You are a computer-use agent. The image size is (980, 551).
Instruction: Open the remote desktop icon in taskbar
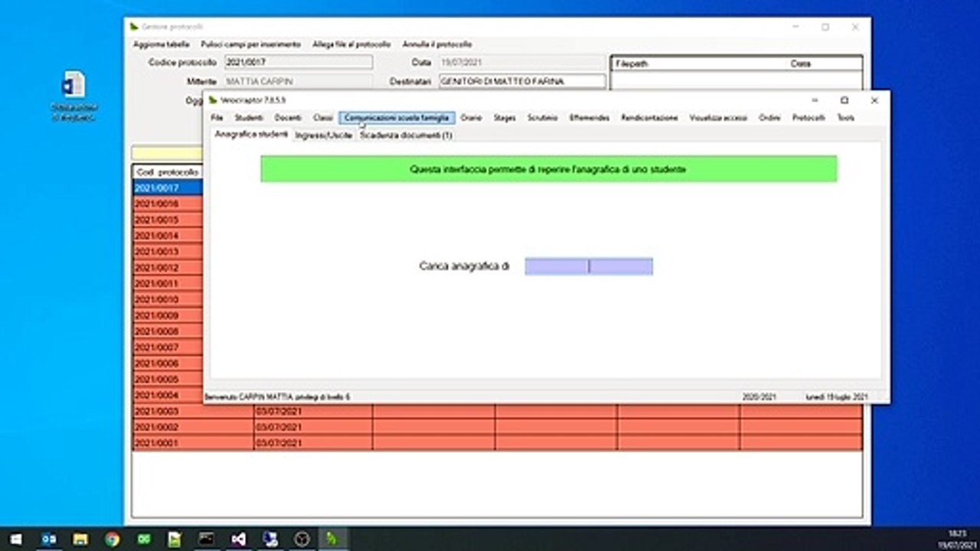[x=269, y=539]
